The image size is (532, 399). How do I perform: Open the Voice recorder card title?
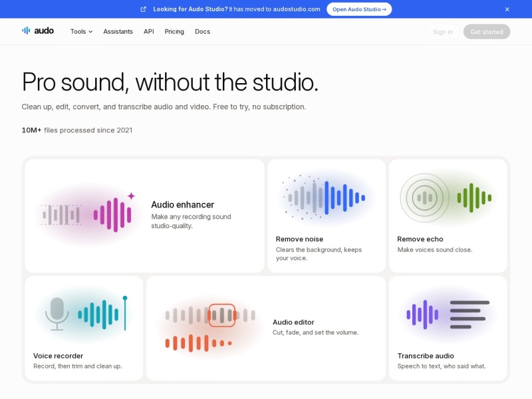pyautogui.click(x=59, y=356)
